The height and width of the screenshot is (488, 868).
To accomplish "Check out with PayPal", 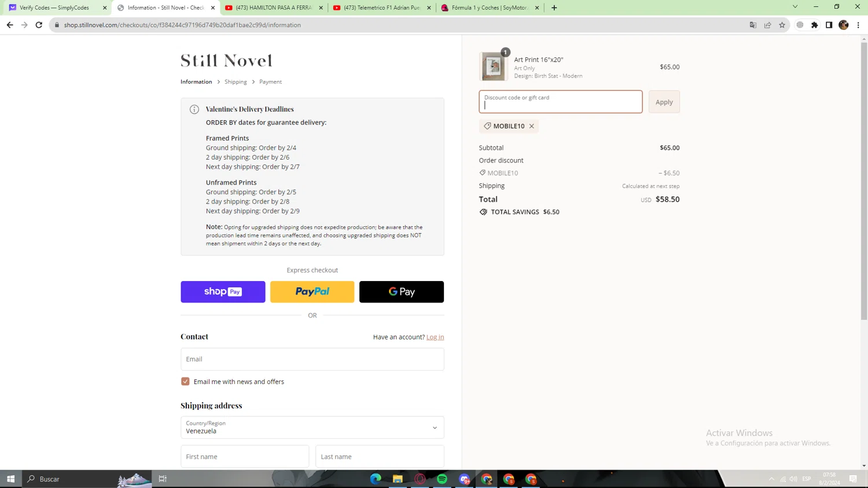I will tap(312, 292).
